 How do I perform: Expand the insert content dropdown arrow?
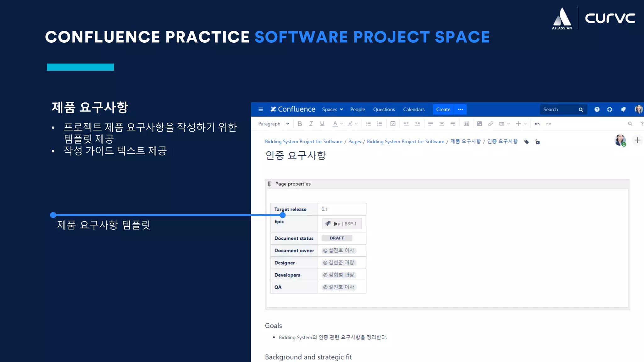[525, 124]
